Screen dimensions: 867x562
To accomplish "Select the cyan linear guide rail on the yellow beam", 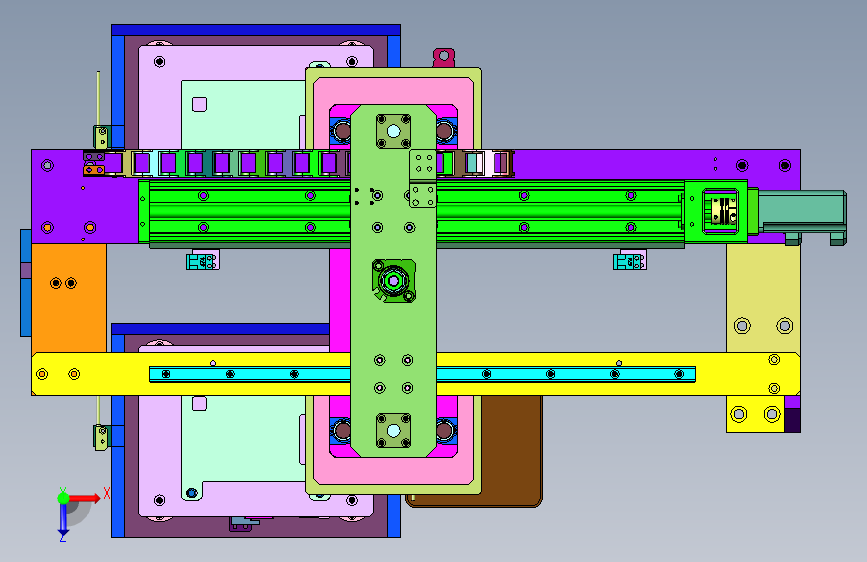I will point(422,374).
